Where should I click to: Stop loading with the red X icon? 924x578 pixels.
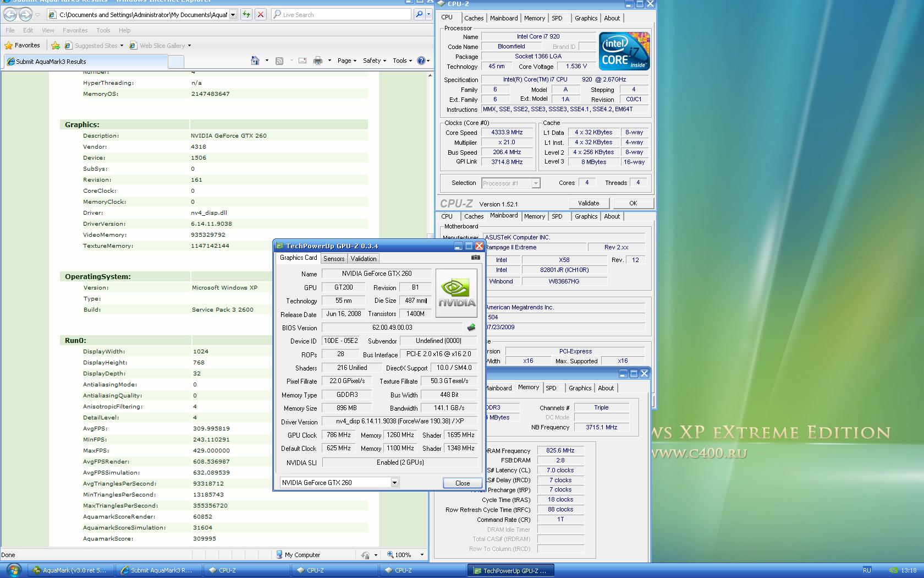[261, 14]
